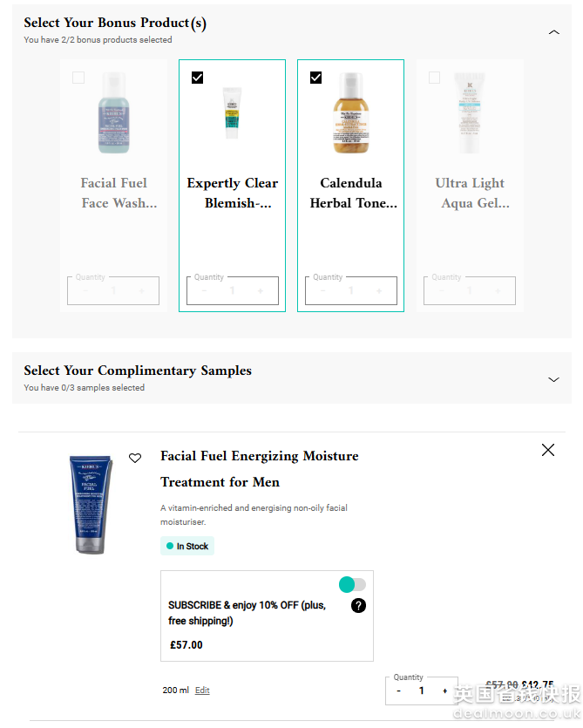Uncheck Calendula Herbal Toner bonus product
The width and height of the screenshot is (583, 728).
click(316, 78)
